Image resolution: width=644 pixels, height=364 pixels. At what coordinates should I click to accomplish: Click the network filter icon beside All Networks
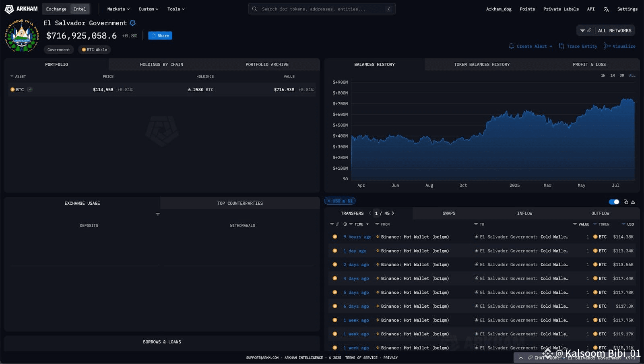pos(582,31)
